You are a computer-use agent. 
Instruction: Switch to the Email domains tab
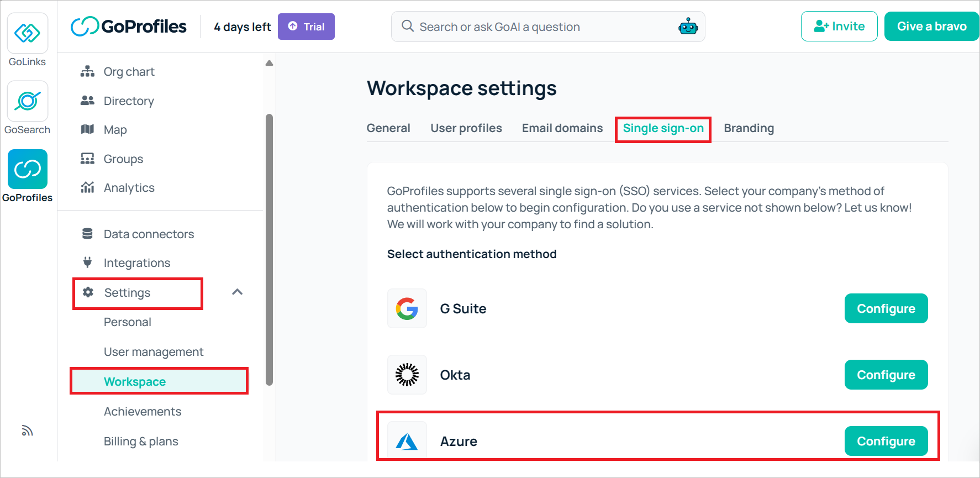tap(562, 128)
